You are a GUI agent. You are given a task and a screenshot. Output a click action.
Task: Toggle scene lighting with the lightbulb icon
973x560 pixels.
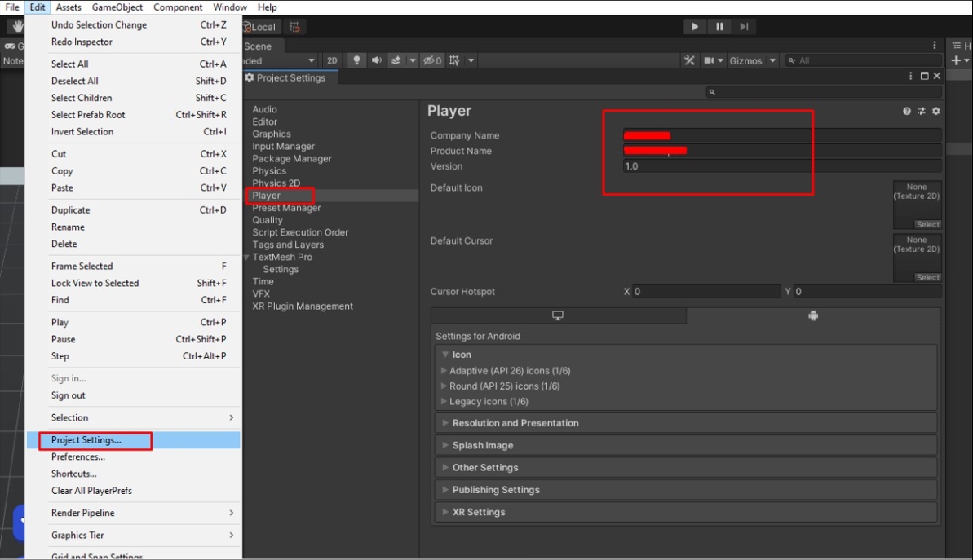[x=356, y=60]
